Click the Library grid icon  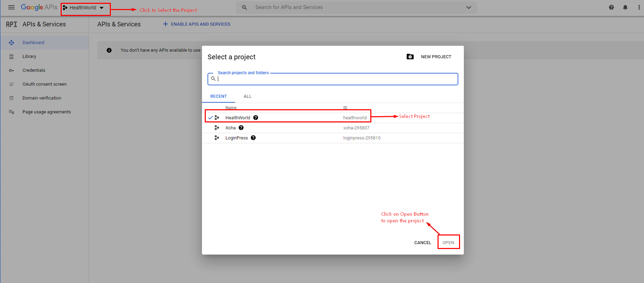[x=11, y=57]
